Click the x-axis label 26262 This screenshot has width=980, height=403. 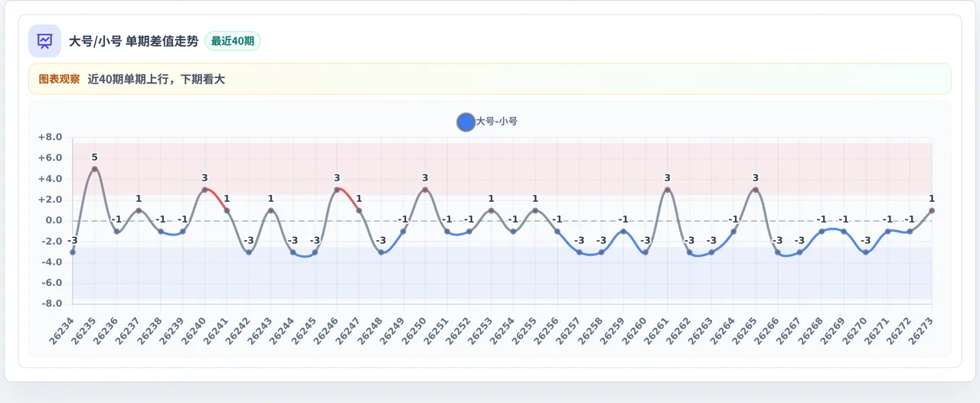(678, 331)
